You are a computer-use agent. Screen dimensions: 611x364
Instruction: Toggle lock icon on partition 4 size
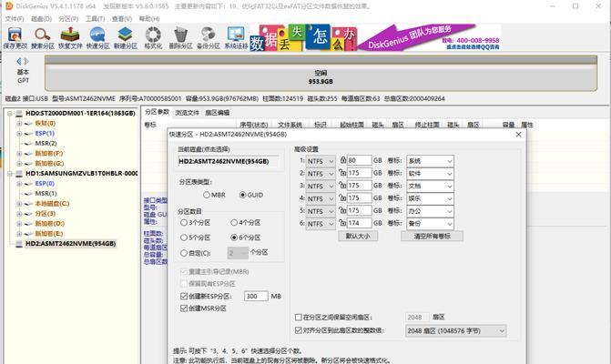tap(343, 197)
